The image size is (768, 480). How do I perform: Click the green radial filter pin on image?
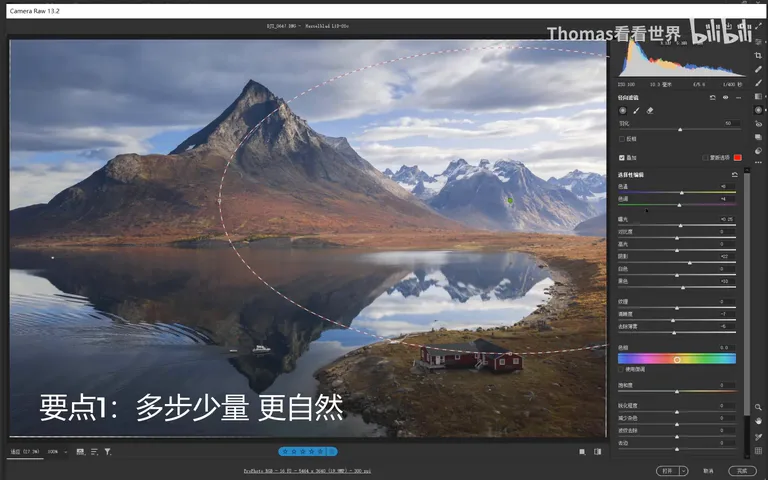510,200
